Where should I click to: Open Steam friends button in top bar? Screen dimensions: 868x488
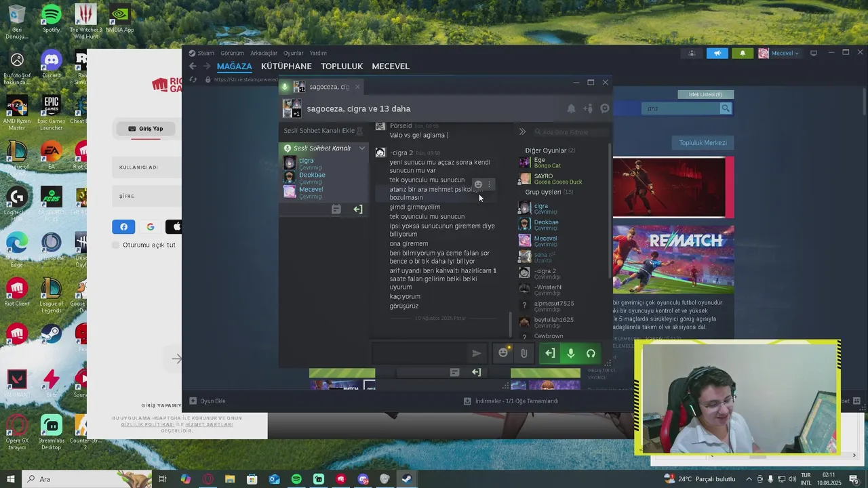[692, 53]
